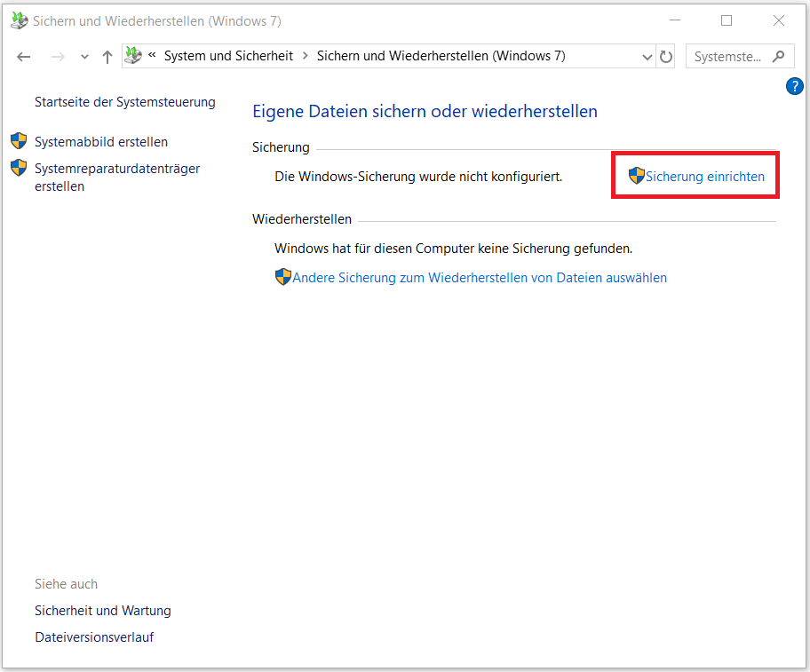810x672 pixels.
Task: Open Dateiversionsverlauf from the sidebar
Action: [x=94, y=636]
